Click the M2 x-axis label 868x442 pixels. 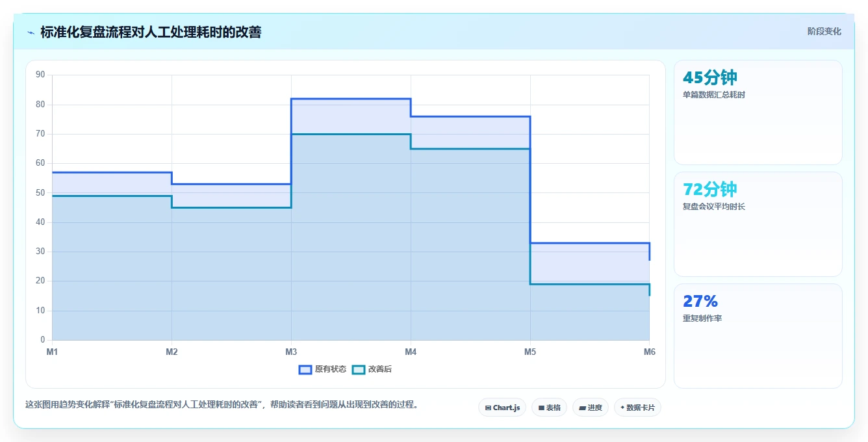pos(172,352)
